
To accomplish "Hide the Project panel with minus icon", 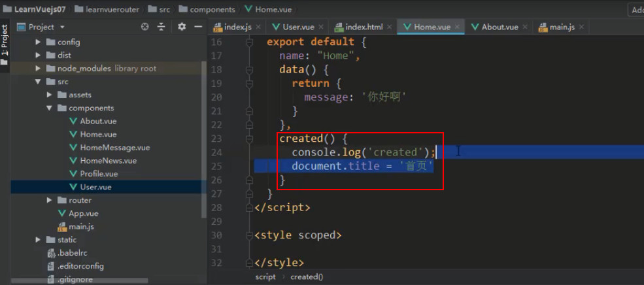I will (x=198, y=27).
